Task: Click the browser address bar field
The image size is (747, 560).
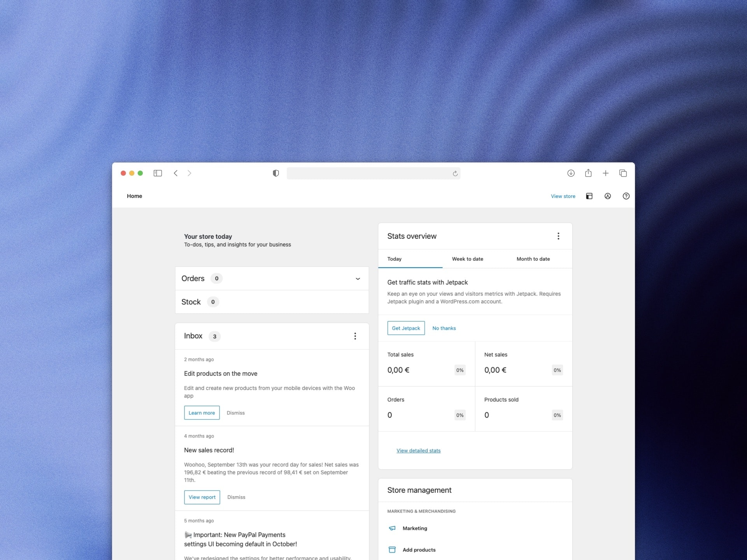Action: click(373, 173)
